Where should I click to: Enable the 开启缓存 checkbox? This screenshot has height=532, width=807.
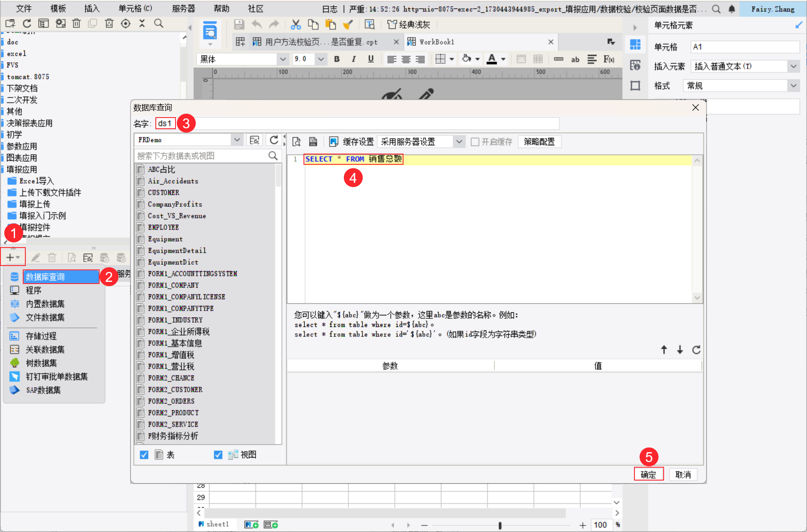point(475,142)
